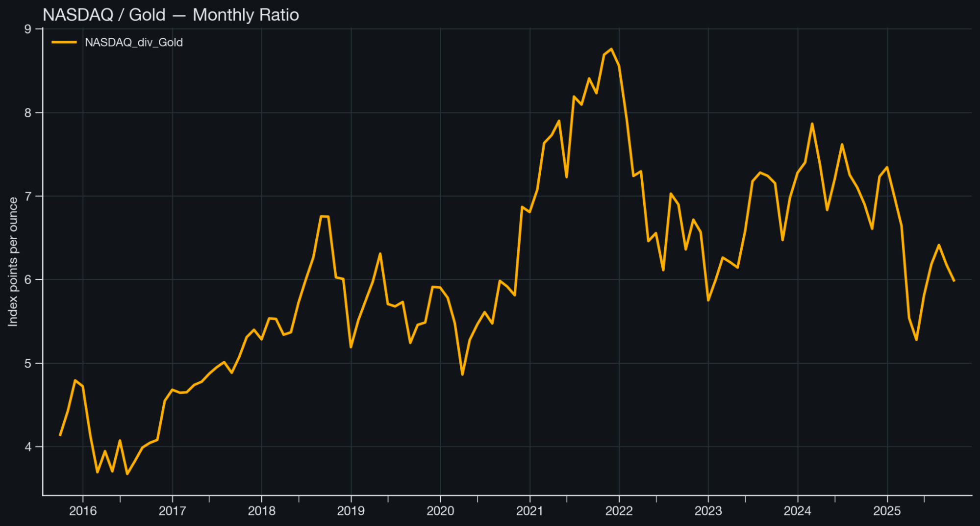Click the y-axis tick label 4
The width and height of the screenshot is (980, 526).
point(27,447)
